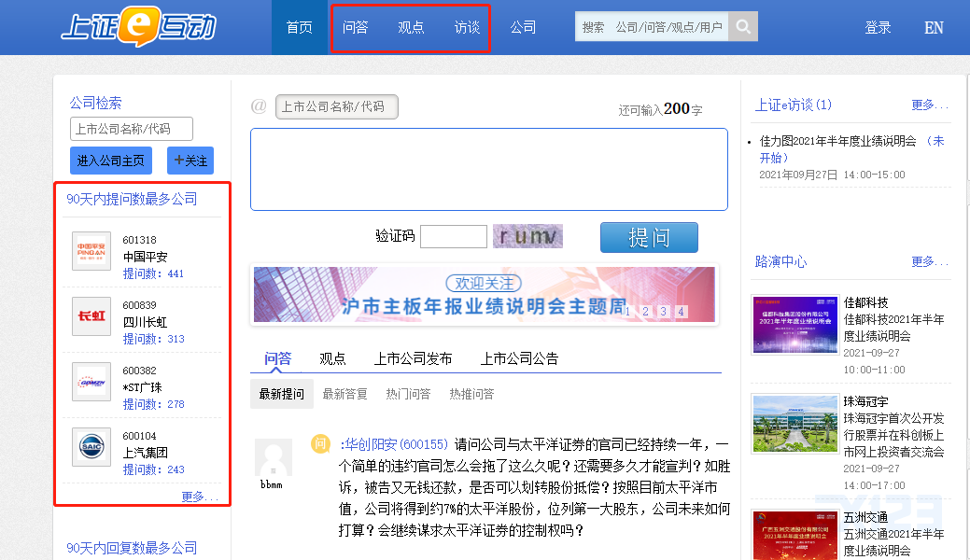The height and width of the screenshot is (560, 970).
Task: Click the bbmm username
Action: pyautogui.click(x=272, y=484)
